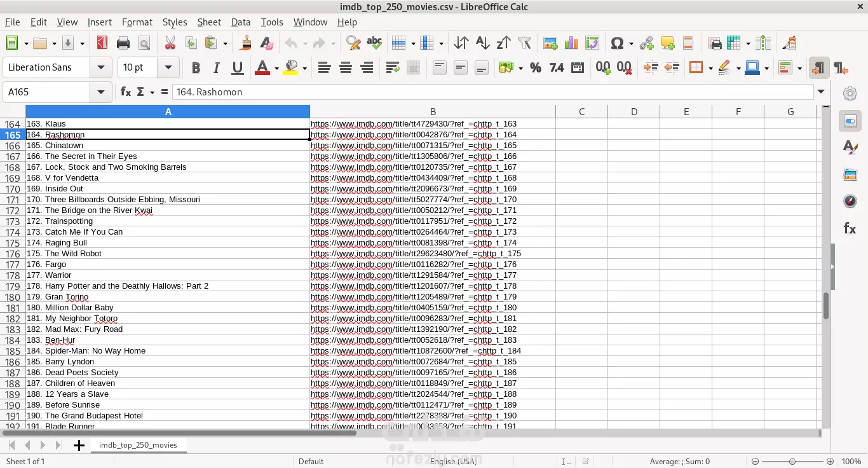Click Clear Direct Formatting icon

coord(266,43)
